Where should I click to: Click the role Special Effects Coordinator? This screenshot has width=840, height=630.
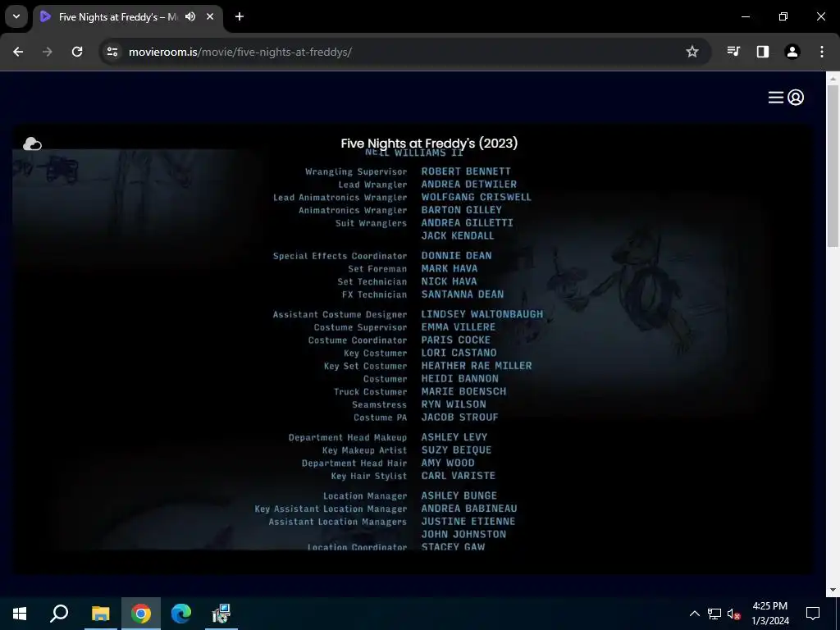coord(340,256)
